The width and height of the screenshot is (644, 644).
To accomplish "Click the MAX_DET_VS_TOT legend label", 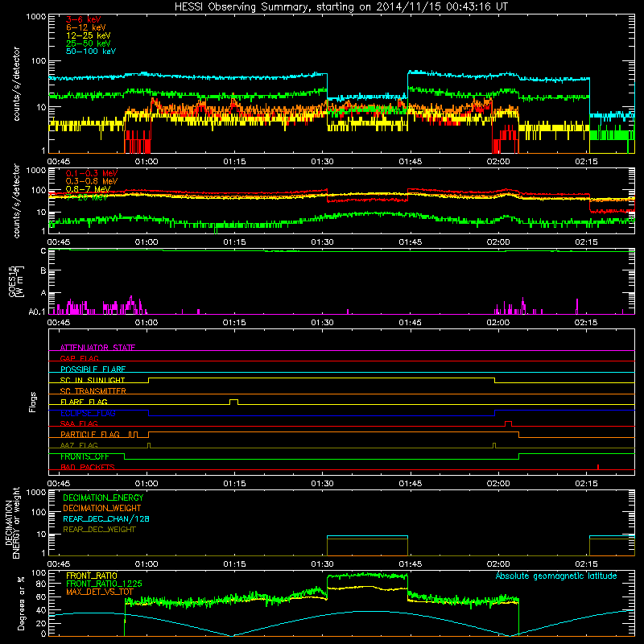I will pyautogui.click(x=100, y=592).
